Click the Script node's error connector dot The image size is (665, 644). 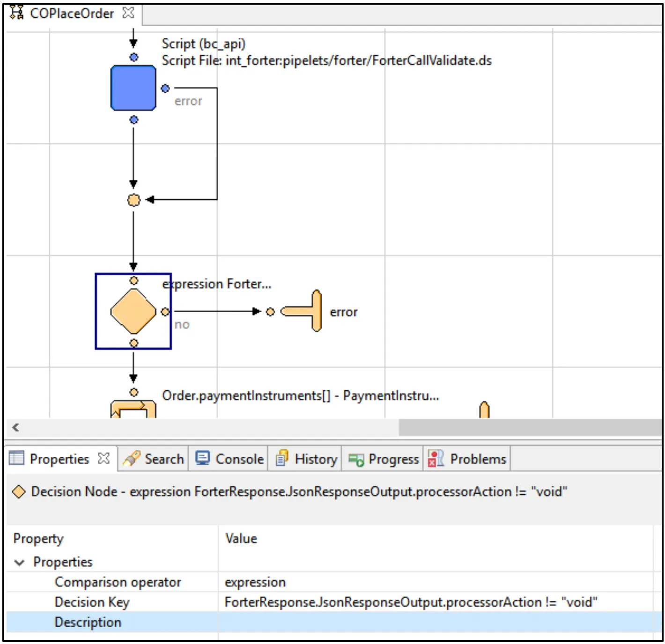[165, 88]
